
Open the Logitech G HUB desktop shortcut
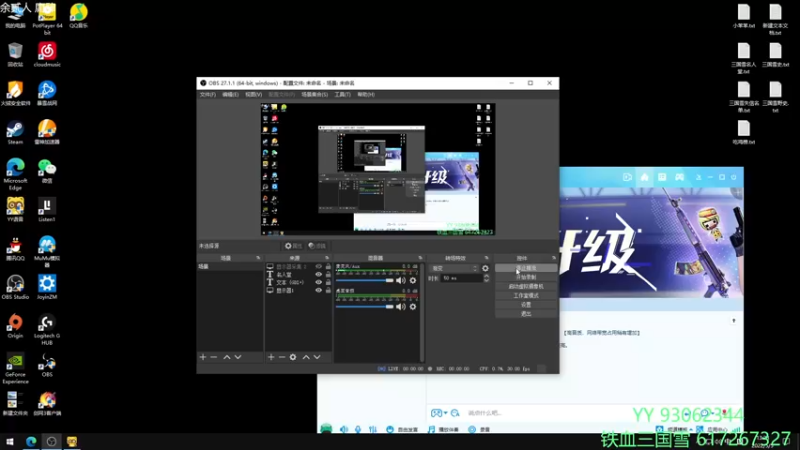(47, 329)
